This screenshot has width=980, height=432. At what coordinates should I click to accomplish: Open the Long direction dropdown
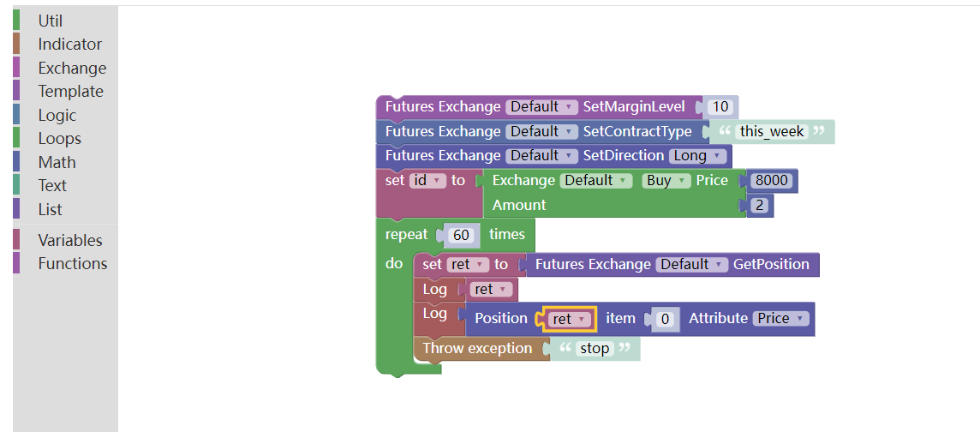pos(697,156)
